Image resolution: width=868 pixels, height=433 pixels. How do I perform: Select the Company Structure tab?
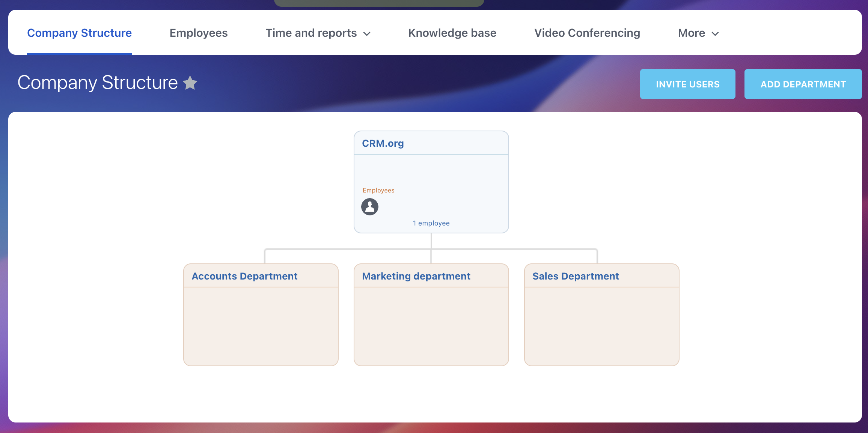[79, 33]
